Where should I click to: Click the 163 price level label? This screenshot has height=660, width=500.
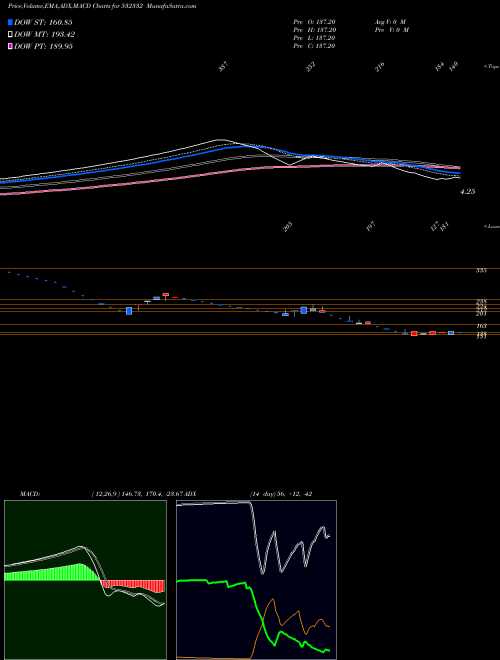click(x=481, y=326)
